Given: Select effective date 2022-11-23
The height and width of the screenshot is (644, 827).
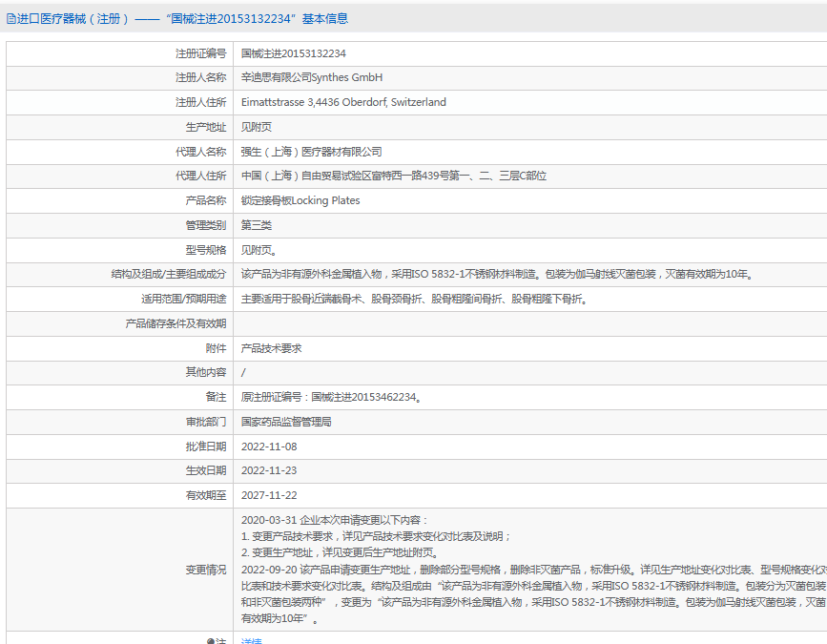Looking at the screenshot, I should click(269, 470).
